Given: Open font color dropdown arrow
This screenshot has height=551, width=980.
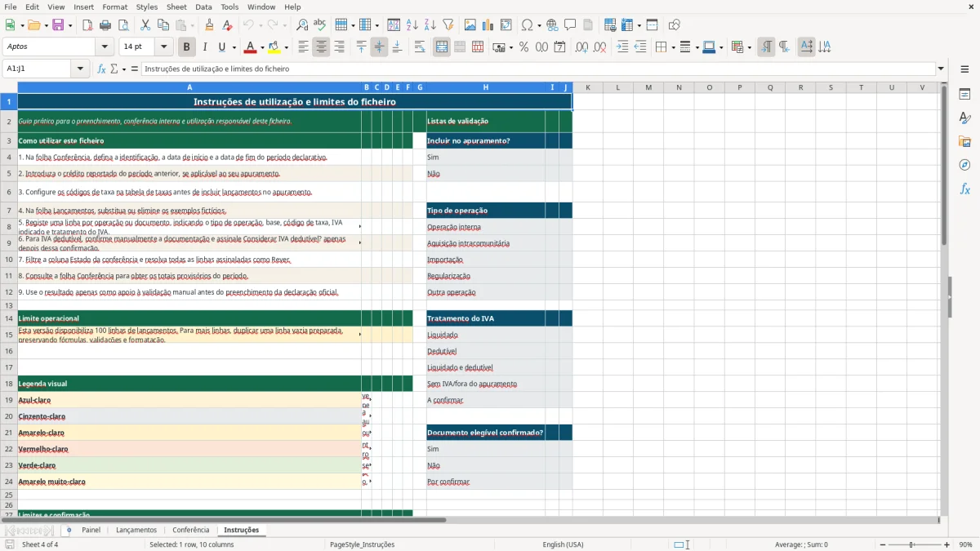Looking at the screenshot, I should click(x=262, y=47).
